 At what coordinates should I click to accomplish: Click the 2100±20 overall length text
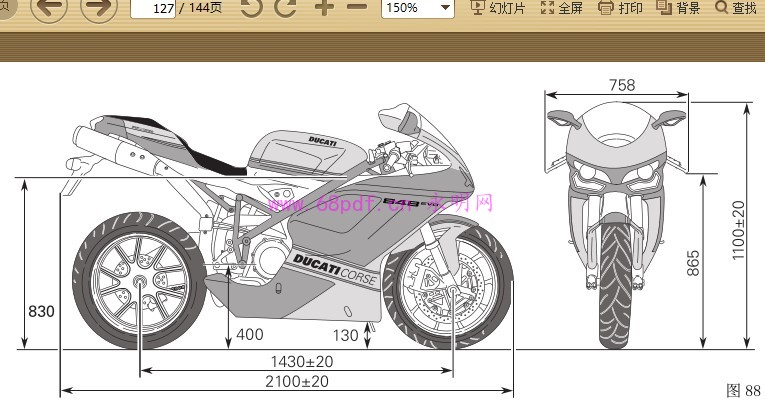[x=297, y=381]
